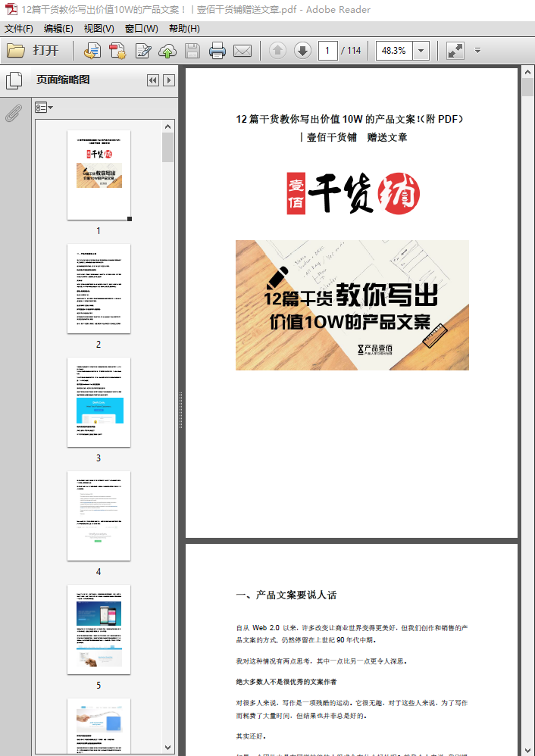Click the heading 一、产品文案要说人话
This screenshot has width=535, height=756.
click(286, 595)
